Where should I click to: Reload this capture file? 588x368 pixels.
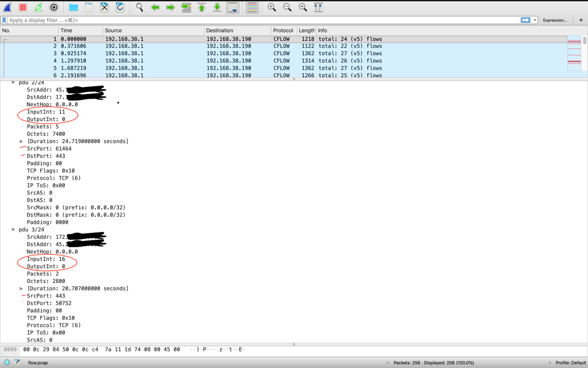click(x=118, y=7)
